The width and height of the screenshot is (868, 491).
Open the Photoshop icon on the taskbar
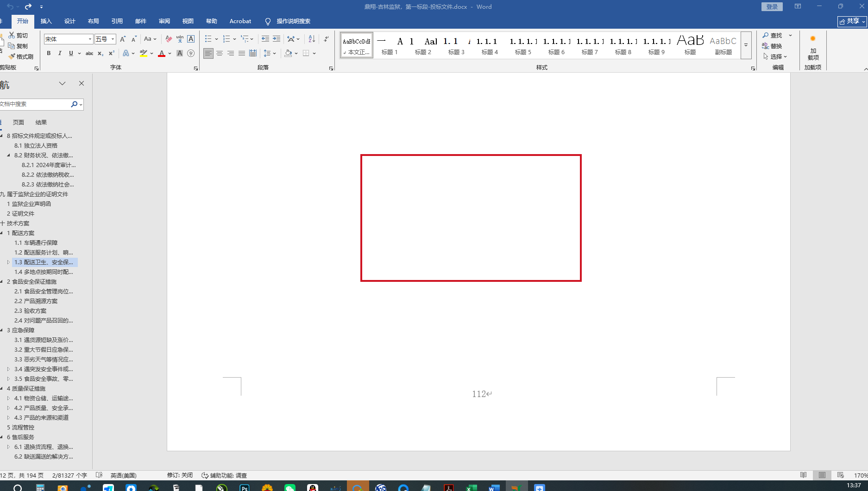click(245, 488)
